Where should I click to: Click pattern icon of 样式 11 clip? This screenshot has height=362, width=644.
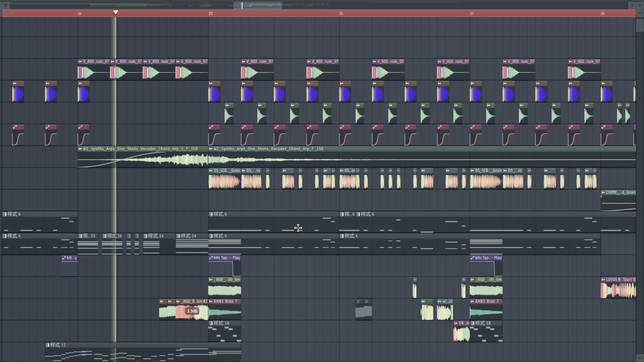coord(48,345)
